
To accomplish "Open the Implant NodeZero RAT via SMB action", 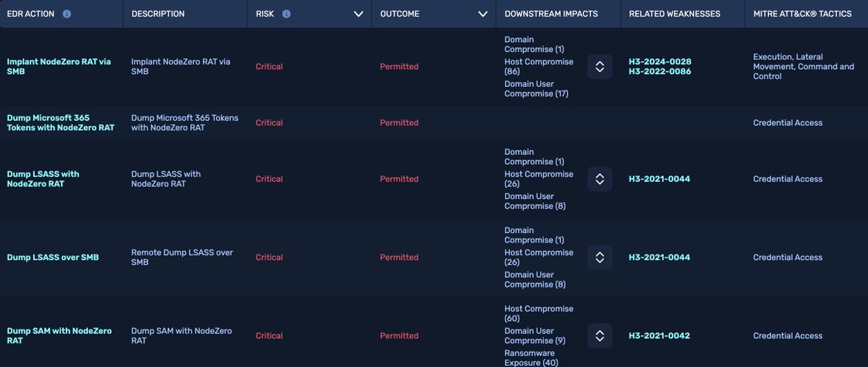I will click(x=59, y=67).
